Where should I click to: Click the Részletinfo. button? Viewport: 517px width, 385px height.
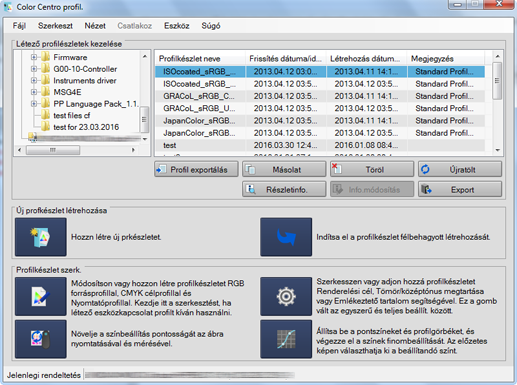pos(284,189)
